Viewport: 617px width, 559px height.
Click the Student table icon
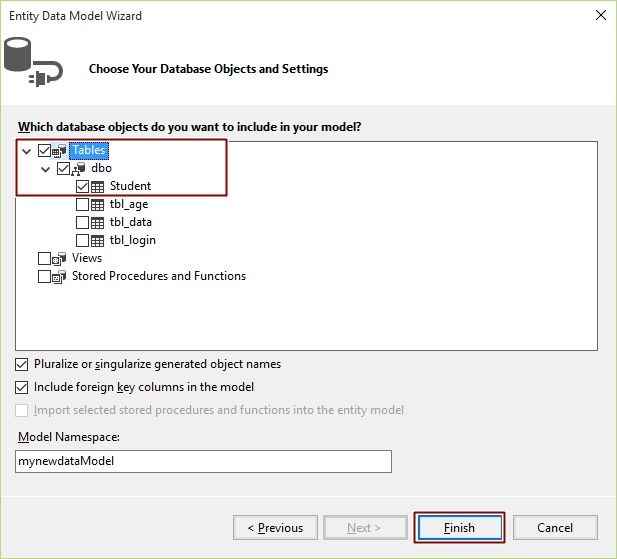tap(98, 186)
